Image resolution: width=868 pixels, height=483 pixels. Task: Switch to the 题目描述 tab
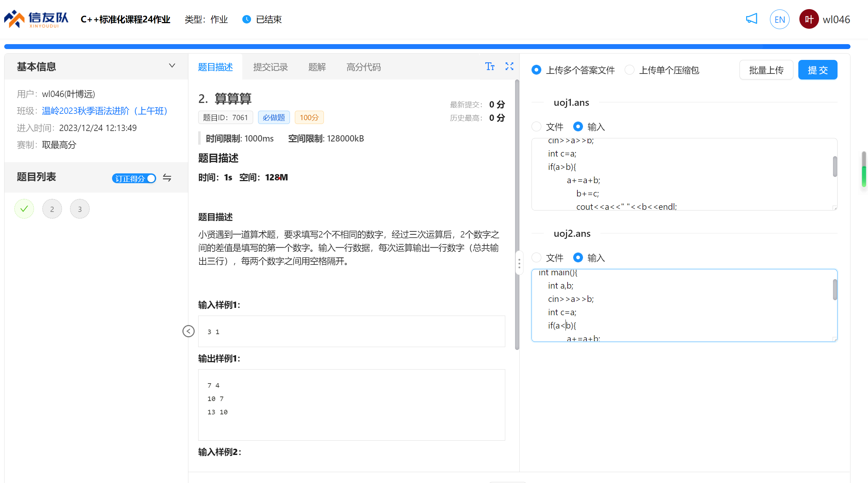click(215, 67)
